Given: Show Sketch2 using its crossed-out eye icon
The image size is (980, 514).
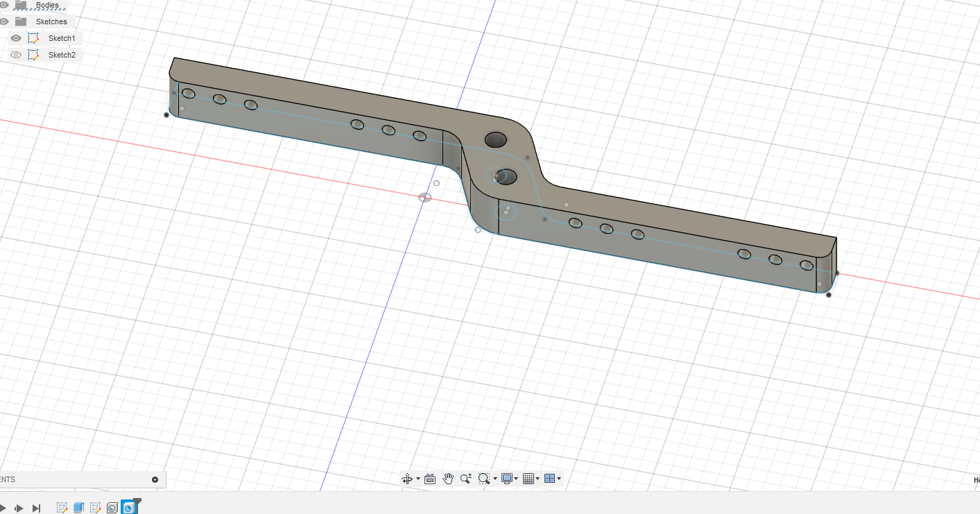Looking at the screenshot, I should click(x=16, y=55).
